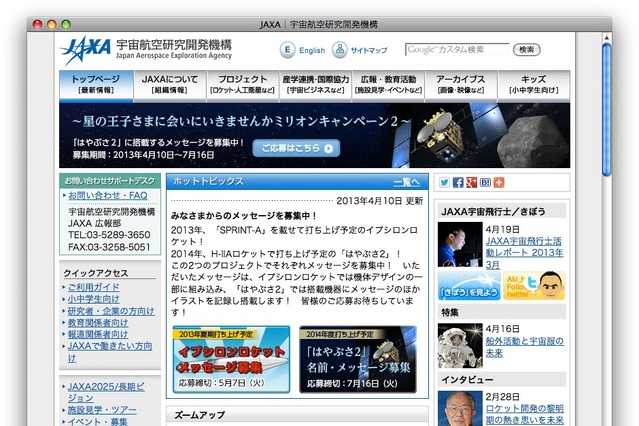
Task: Open the 報道関係者向け link
Action: [x=98, y=334]
